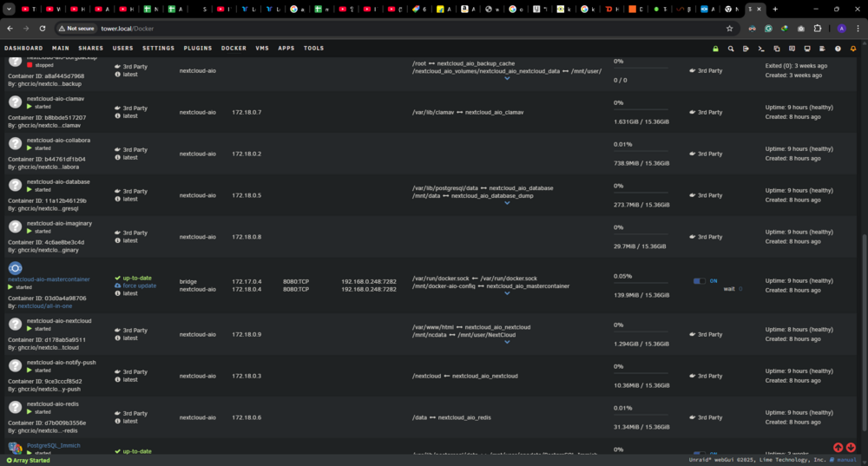
Task: Click the logout icon in Unraid header
Action: (x=746, y=49)
